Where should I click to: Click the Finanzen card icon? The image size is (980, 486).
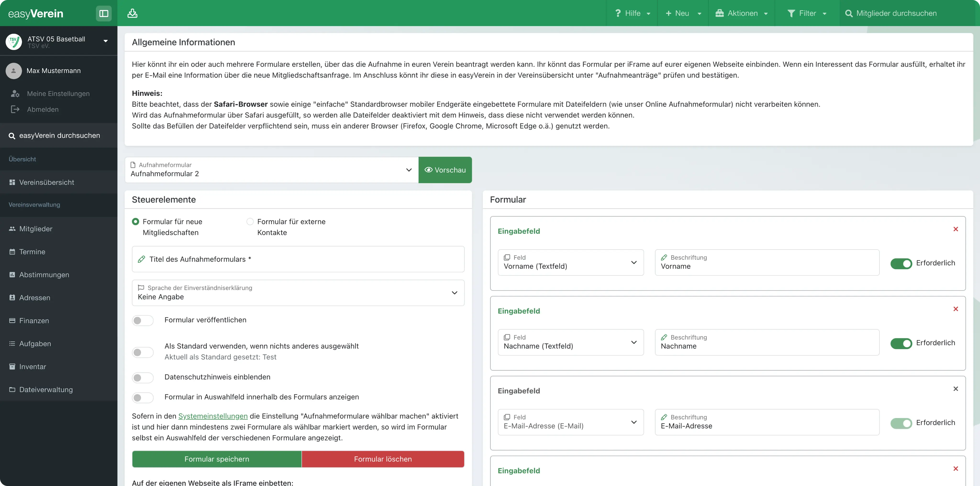(x=12, y=321)
